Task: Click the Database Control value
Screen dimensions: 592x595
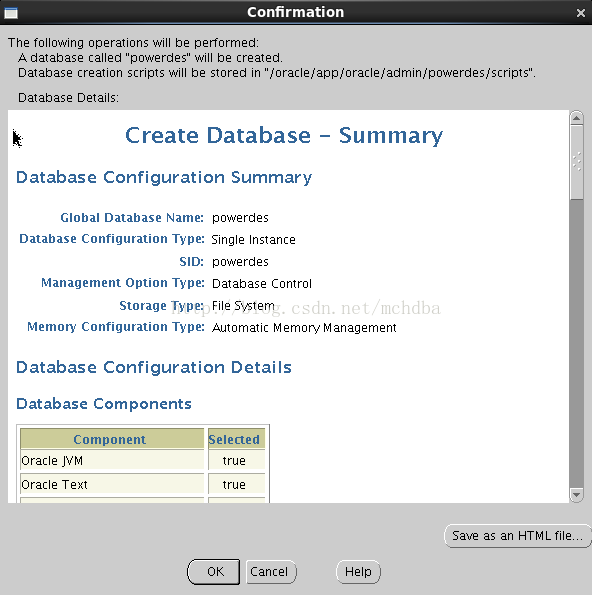Action: tap(262, 284)
